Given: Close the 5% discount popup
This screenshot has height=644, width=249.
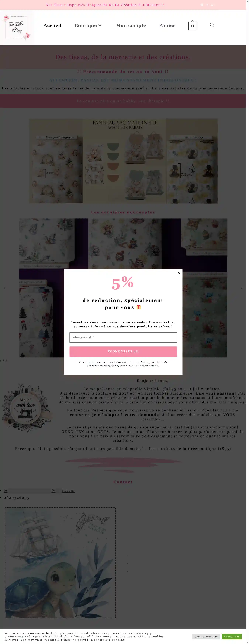Looking at the screenshot, I should (x=179, y=273).
